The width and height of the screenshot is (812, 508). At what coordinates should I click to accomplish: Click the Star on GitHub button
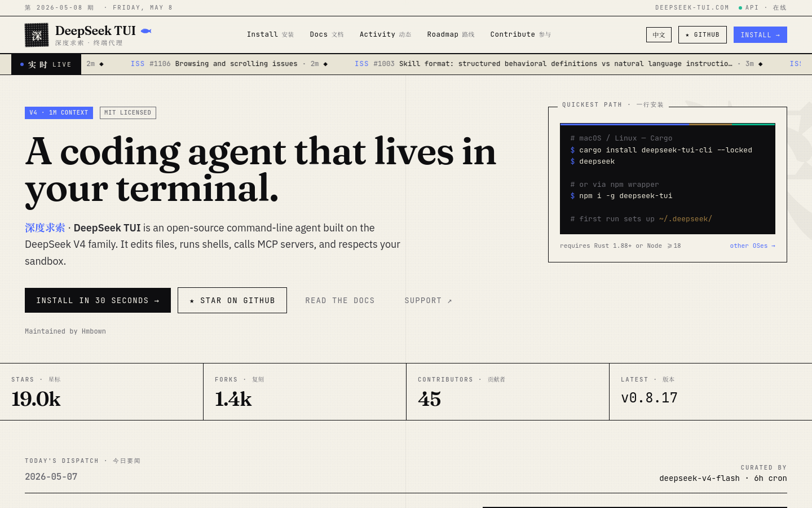232,300
